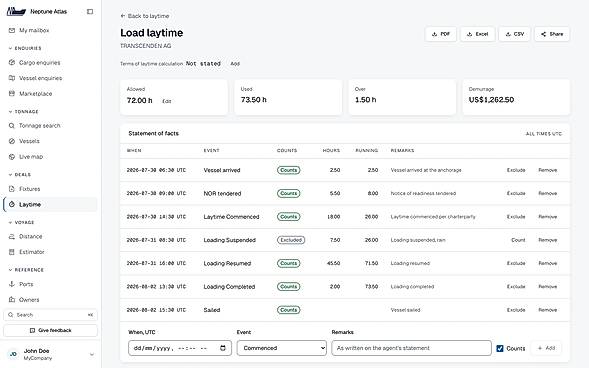This screenshot has height=368, width=589.
Task: Click the + Add event button
Action: [546, 348]
